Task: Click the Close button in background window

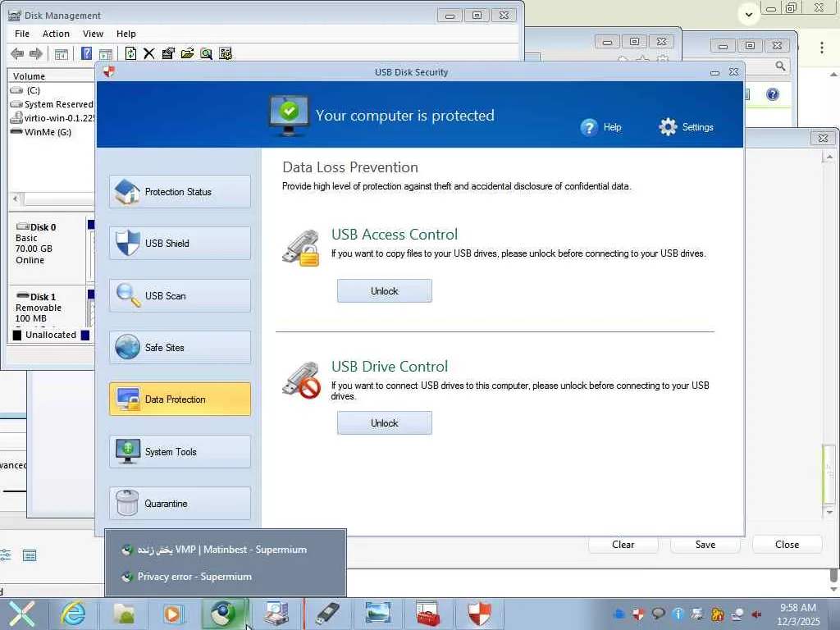Action: (787, 545)
